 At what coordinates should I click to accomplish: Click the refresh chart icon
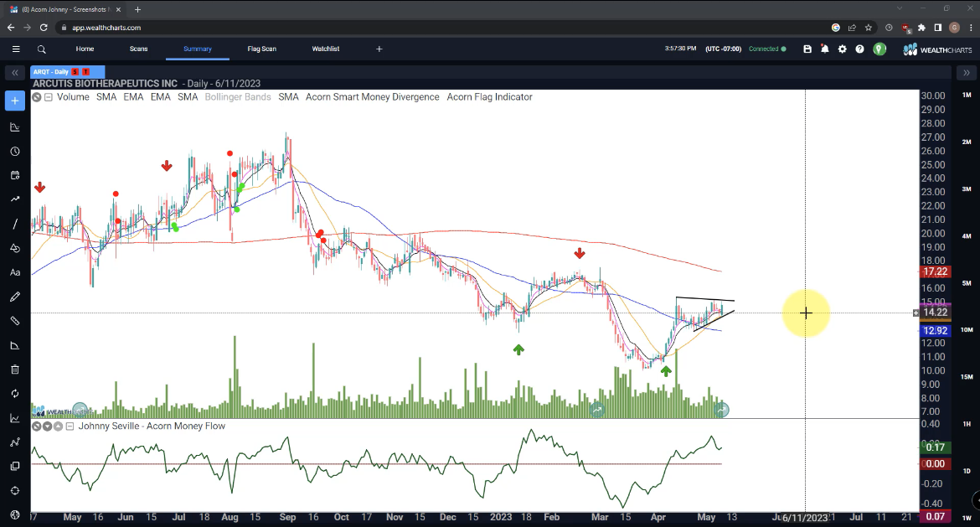click(15, 393)
